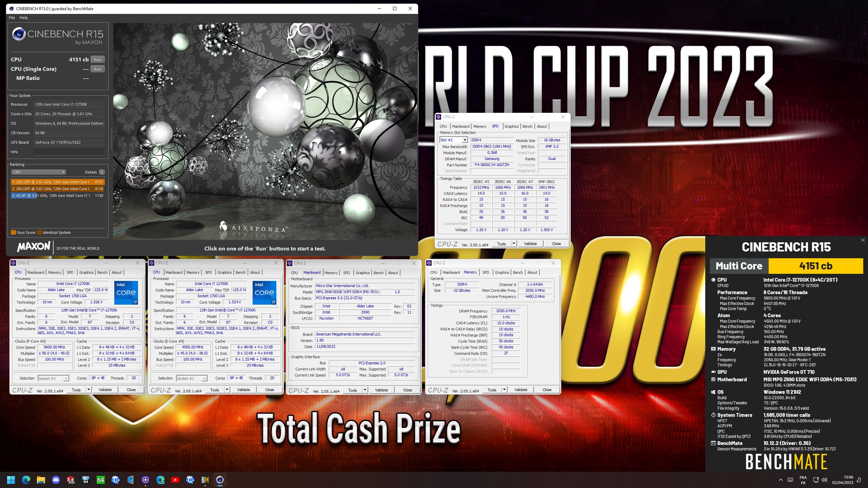
Task: Open the Socket #1 selection in the E-Core CPU-Z window
Action: click(x=192, y=378)
